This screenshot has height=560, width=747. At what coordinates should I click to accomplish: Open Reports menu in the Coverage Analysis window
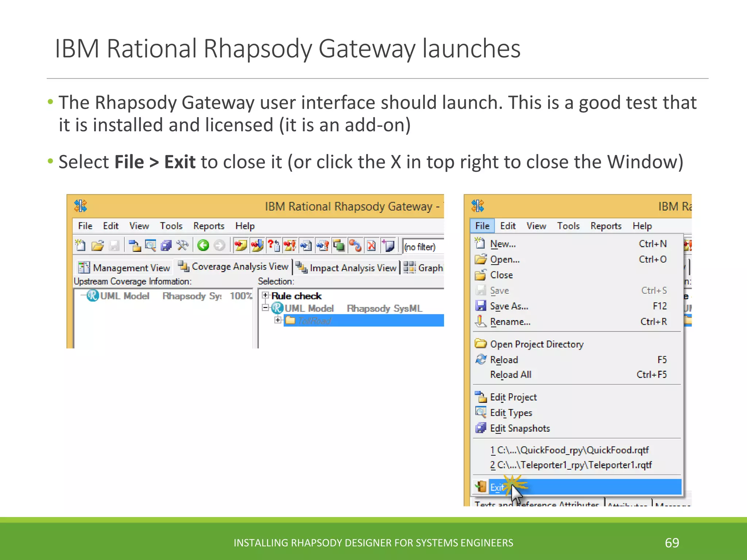(209, 226)
